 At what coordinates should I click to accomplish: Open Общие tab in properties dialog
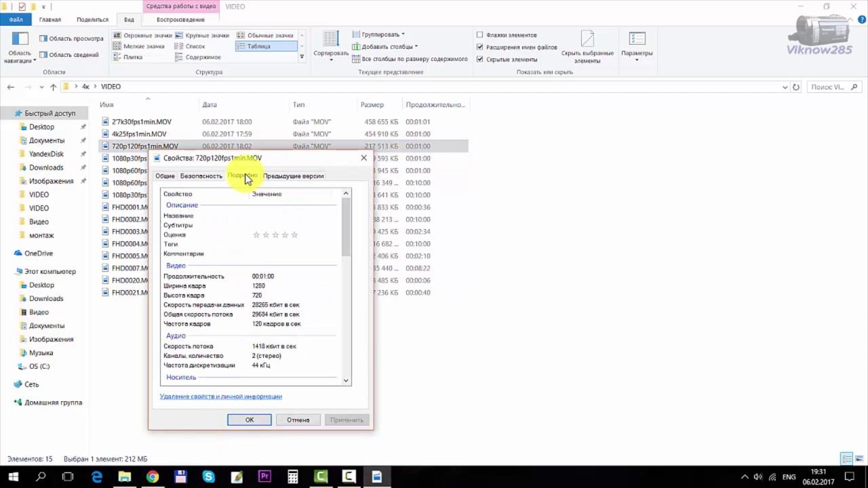click(165, 176)
